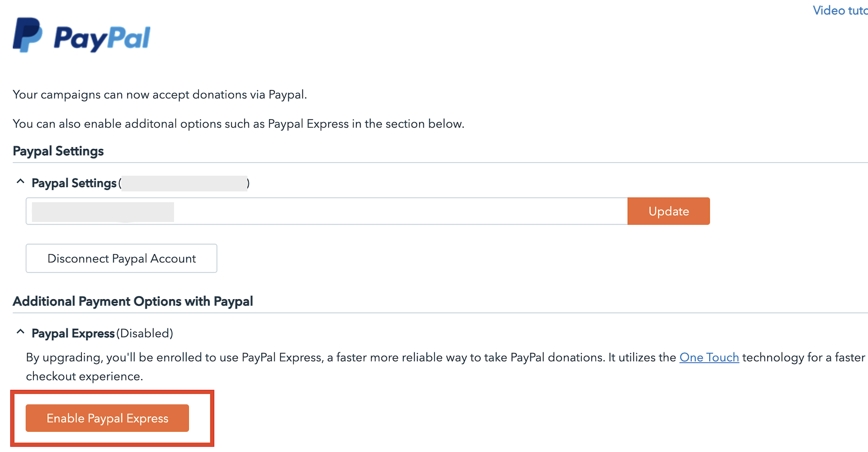
Task: Open the Video tutorial link
Action: (840, 10)
